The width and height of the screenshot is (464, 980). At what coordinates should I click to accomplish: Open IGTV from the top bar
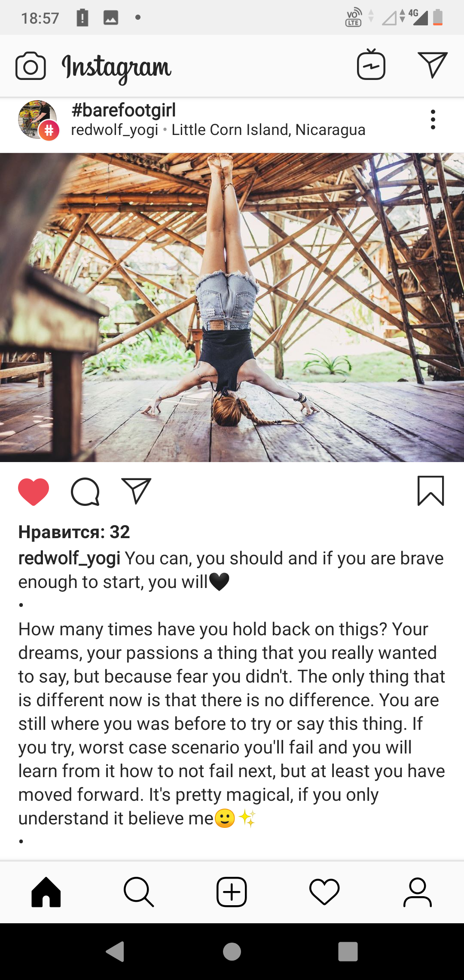pyautogui.click(x=371, y=64)
